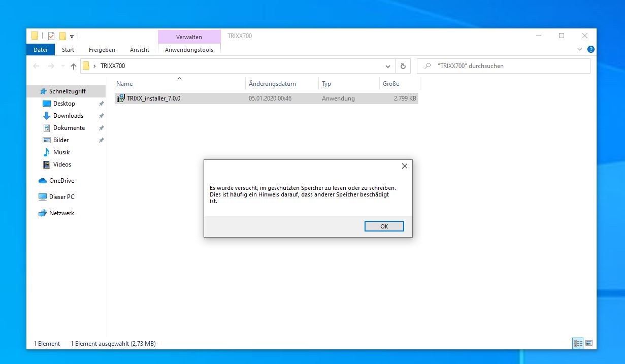Open the Freigeben ribbon tab
The image size is (625, 364).
pos(102,50)
